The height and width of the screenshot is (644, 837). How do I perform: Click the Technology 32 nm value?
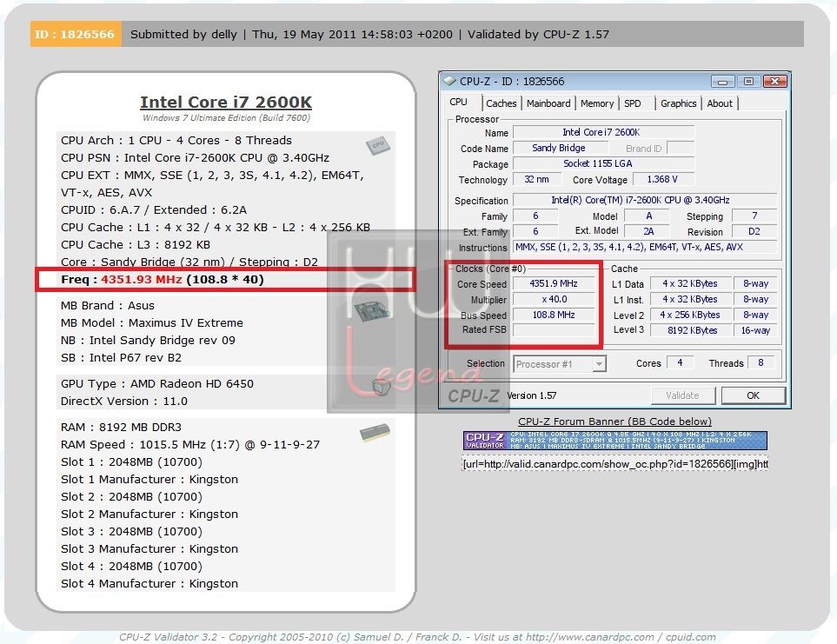pos(537,179)
